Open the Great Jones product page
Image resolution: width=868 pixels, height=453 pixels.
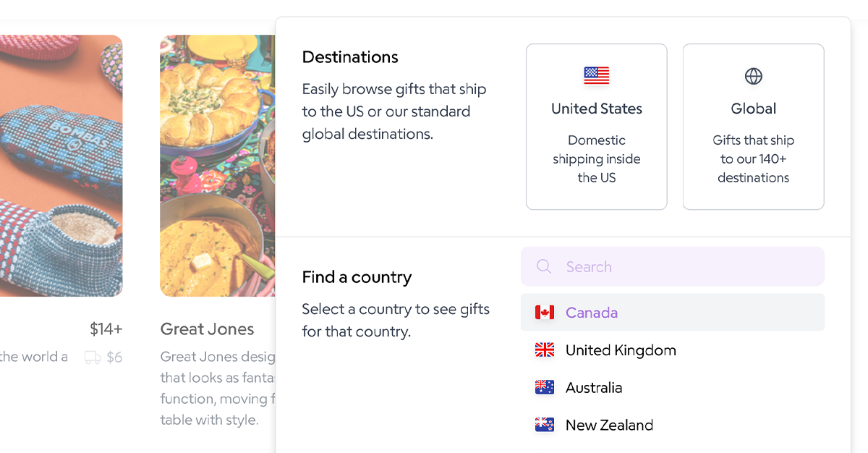(207, 329)
